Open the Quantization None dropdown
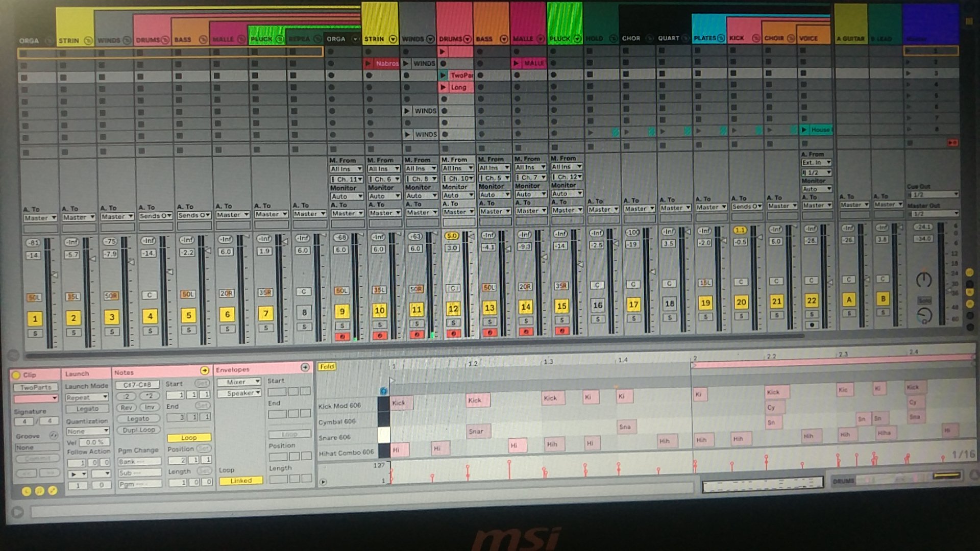Image resolution: width=980 pixels, height=551 pixels. [87, 432]
